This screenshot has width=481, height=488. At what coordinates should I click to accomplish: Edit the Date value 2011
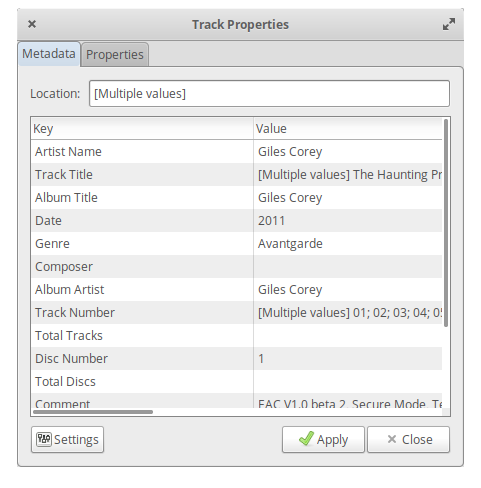(x=348, y=221)
